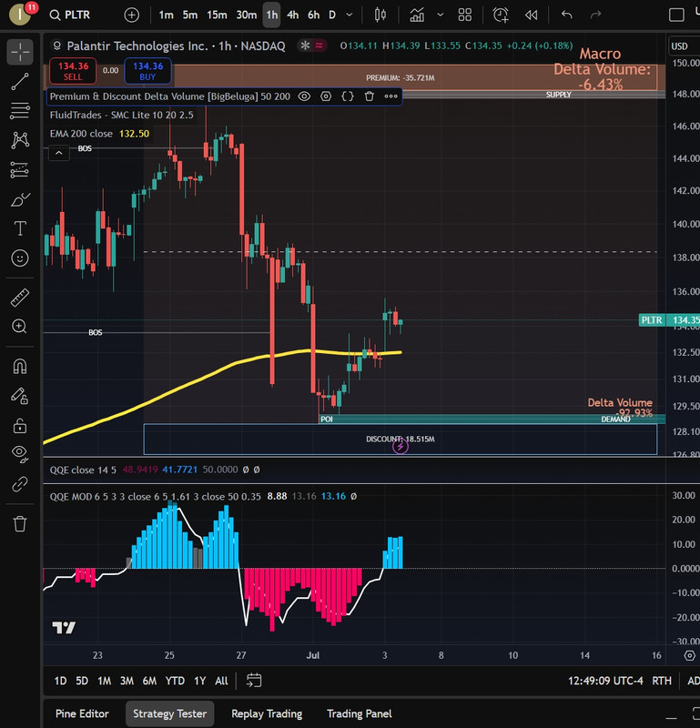This screenshot has height=728, width=700.
Task: Toggle stay in drawing mode
Action: point(20,397)
